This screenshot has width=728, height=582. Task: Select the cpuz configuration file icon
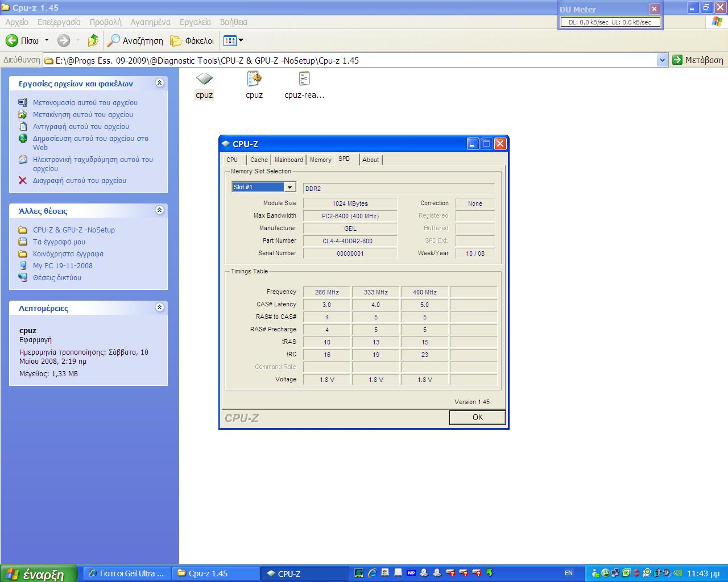[254, 79]
